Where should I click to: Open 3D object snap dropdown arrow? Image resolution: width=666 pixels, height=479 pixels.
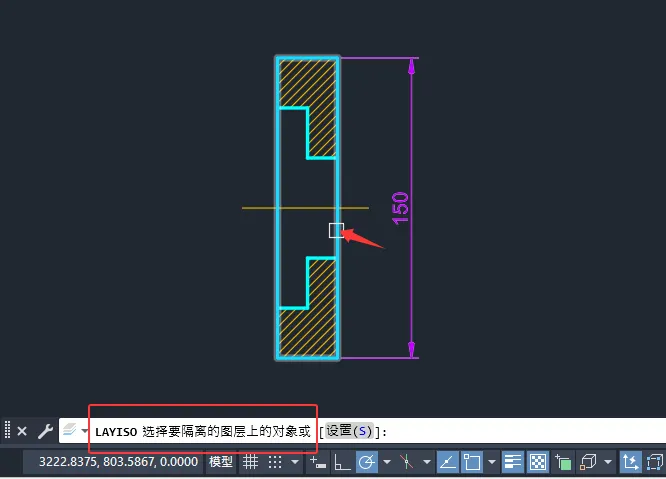pyautogui.click(x=608, y=462)
